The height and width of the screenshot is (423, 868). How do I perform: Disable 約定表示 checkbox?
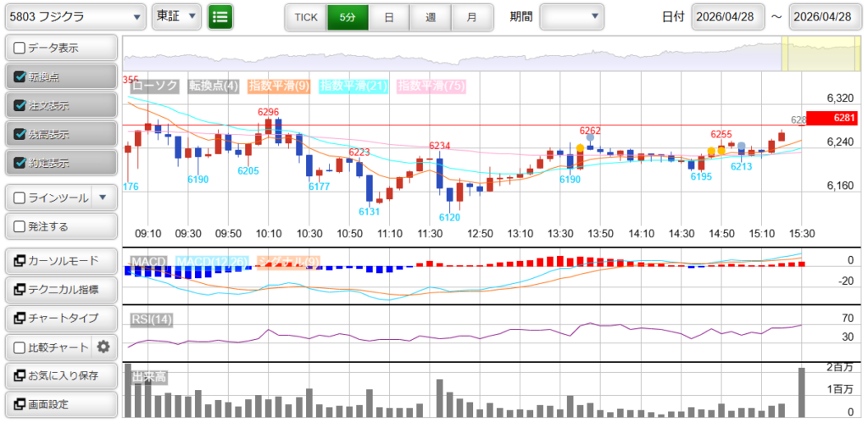coord(19,163)
